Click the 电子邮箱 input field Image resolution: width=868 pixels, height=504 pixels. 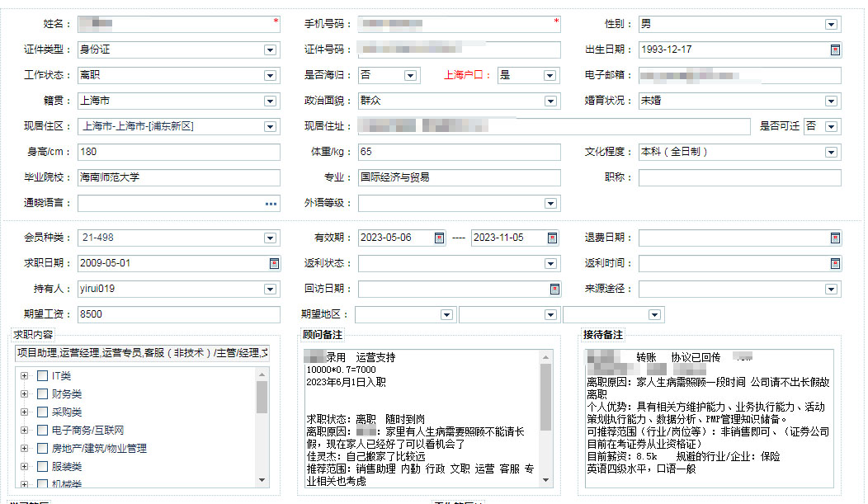tap(740, 75)
